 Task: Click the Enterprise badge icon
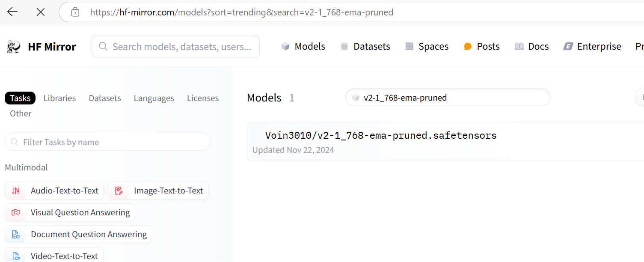[568, 46]
